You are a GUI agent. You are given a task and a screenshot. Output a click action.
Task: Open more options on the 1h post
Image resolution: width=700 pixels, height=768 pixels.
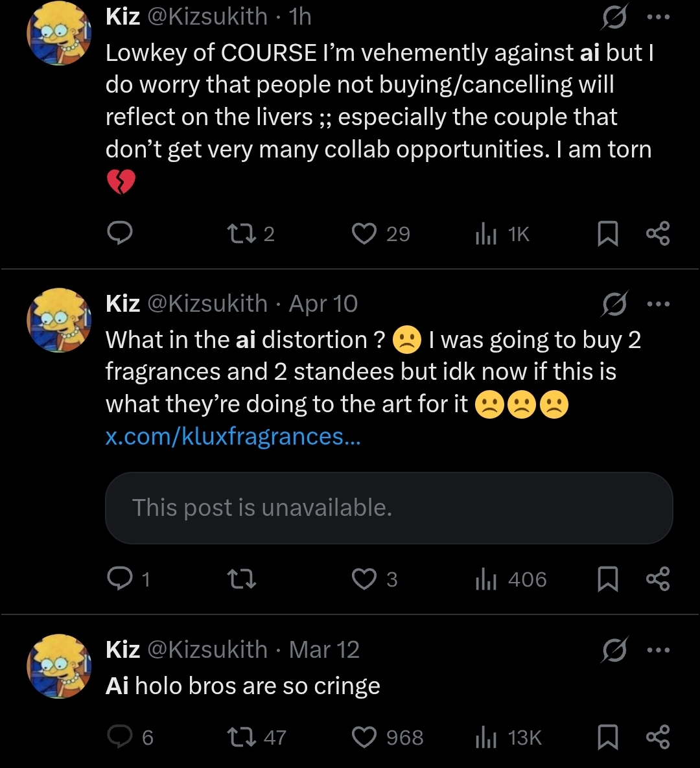click(658, 18)
